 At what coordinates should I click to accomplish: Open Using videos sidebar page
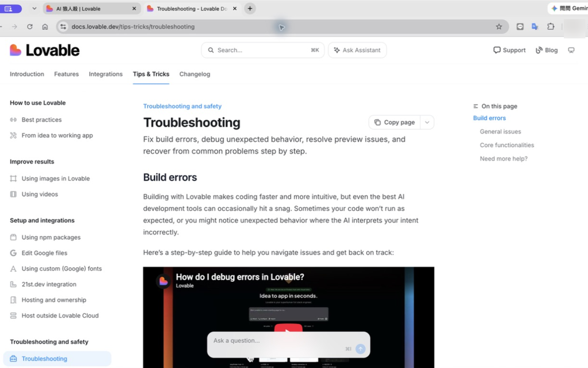[40, 194]
